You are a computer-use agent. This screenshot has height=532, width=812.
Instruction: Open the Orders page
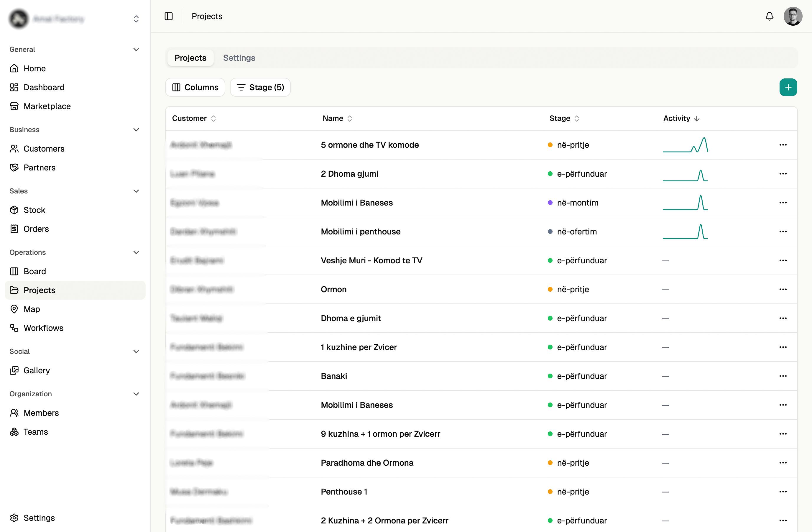tap(75, 229)
